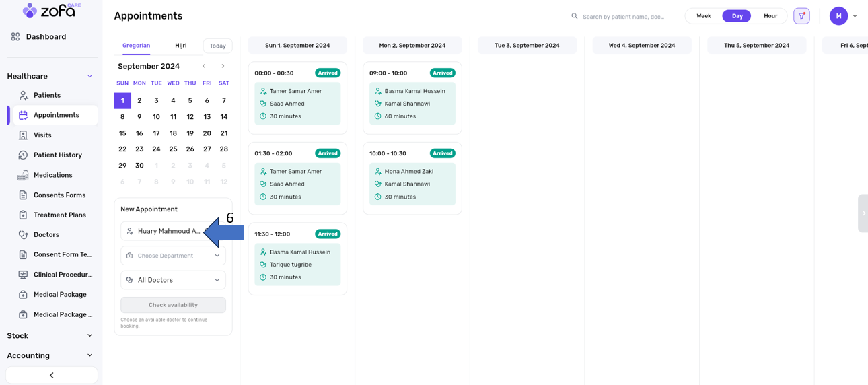
Task: Go to Treatment Plans page
Action: [59, 215]
